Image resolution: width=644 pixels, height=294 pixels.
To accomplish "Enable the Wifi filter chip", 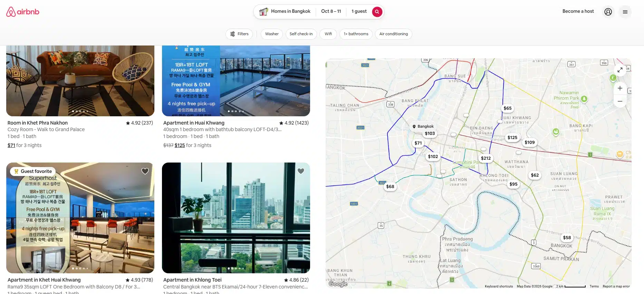I will click(328, 34).
